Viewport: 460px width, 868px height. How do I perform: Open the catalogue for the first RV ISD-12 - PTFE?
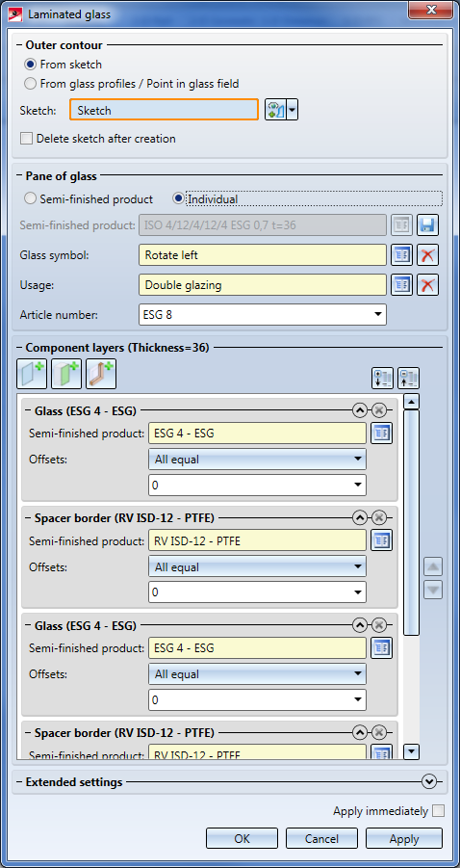(x=381, y=540)
